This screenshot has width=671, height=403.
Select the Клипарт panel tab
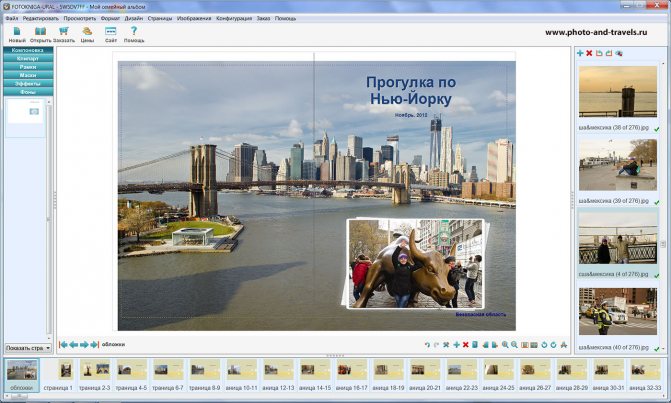[28, 58]
